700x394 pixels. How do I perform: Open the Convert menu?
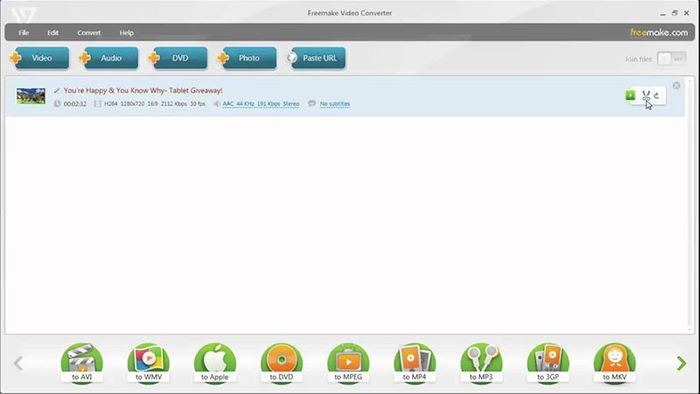coord(89,33)
